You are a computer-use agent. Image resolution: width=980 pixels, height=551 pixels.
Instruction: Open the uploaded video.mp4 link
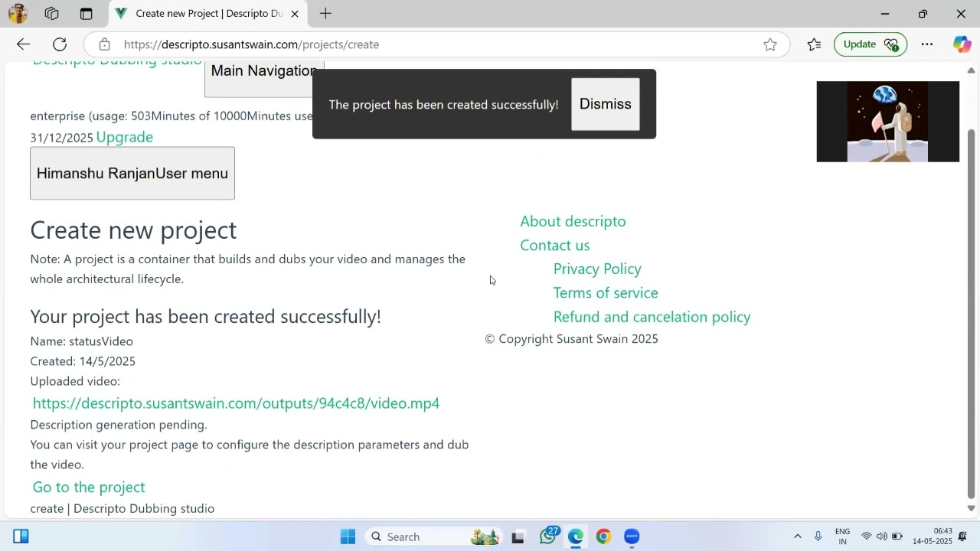coord(236,403)
